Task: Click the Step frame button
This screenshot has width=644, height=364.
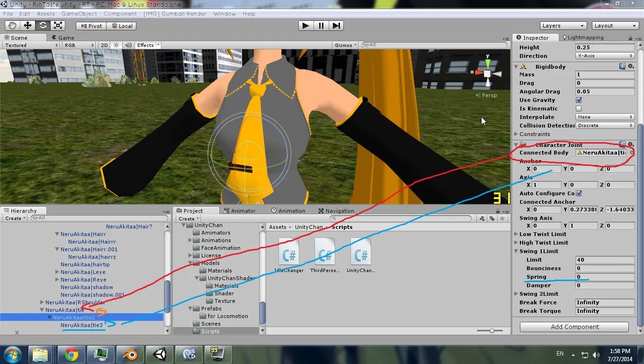Action: coord(336,26)
